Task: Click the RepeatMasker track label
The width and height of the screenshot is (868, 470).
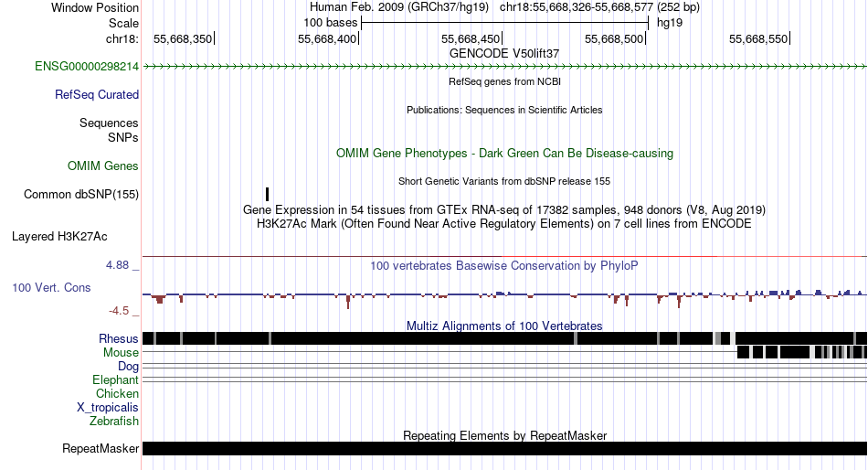Action: coord(101,448)
